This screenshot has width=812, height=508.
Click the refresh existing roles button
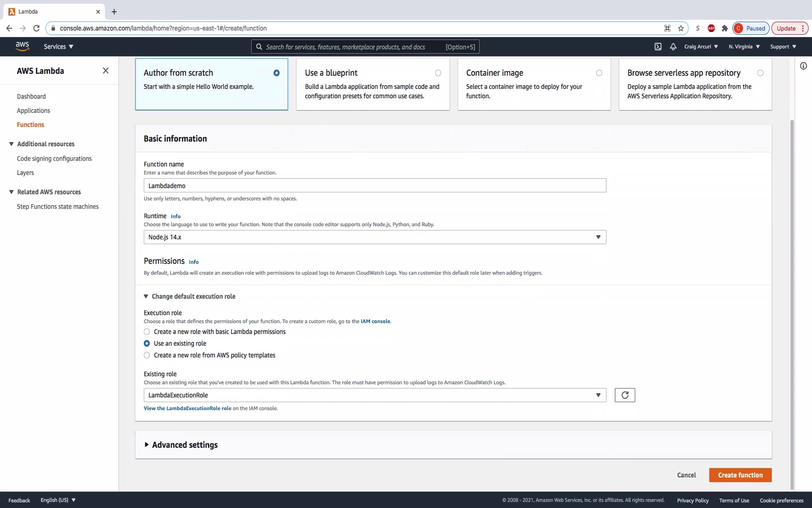coord(625,395)
